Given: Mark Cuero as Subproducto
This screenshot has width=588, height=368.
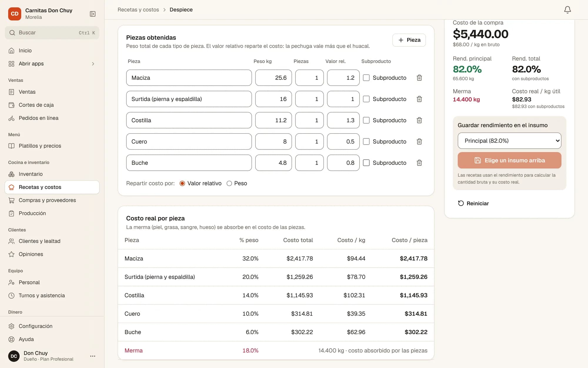Looking at the screenshot, I should point(366,142).
